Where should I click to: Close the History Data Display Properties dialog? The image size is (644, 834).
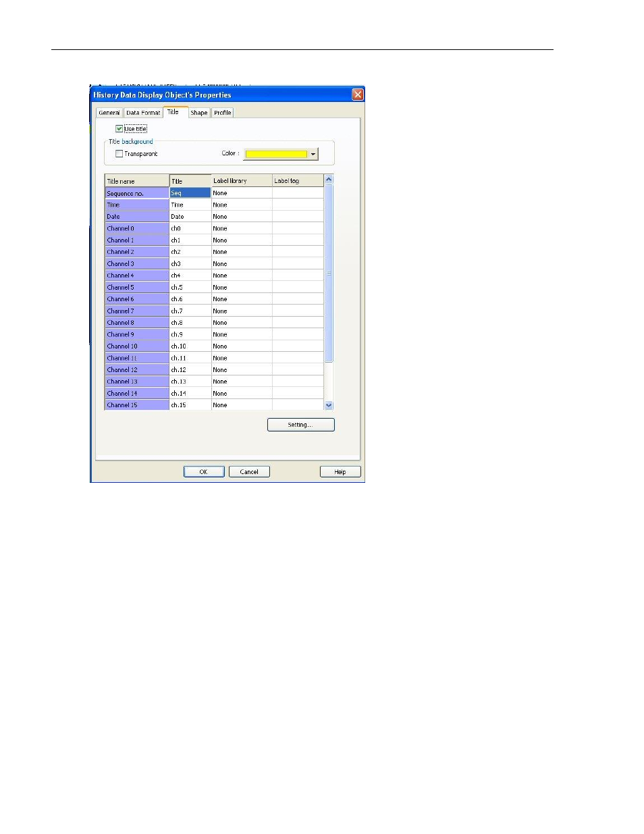[x=358, y=95]
